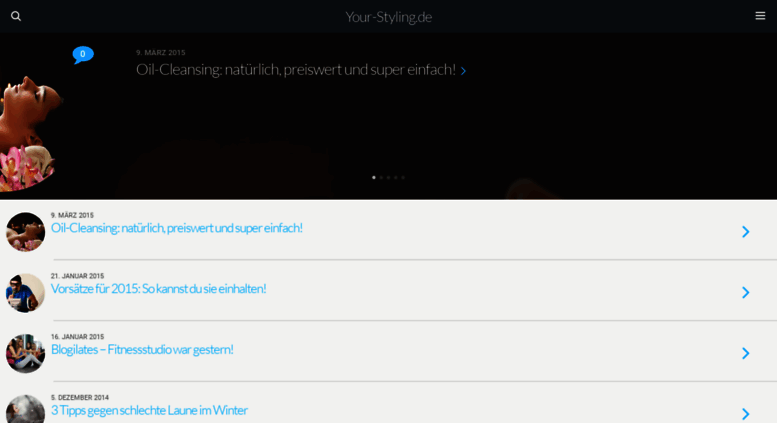Open list article Oil-Cleansing: natürlich, preiswert
Image resolution: width=777 pixels, height=423 pixels.
[176, 228]
